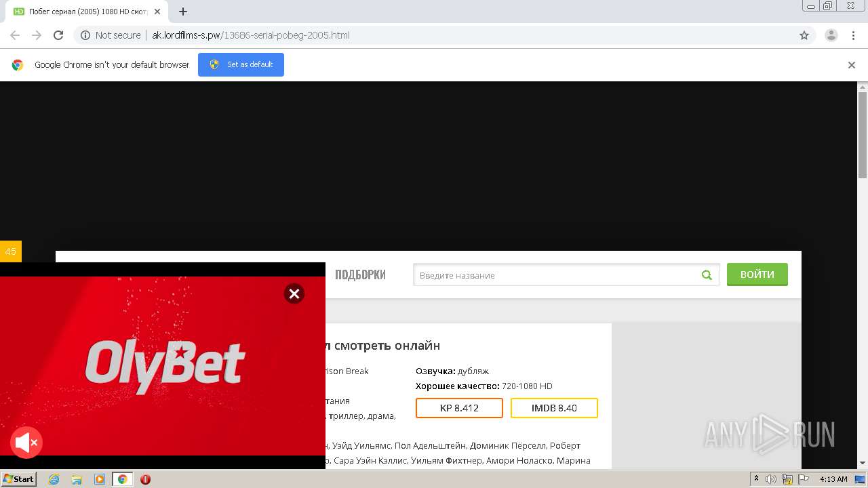Open the Windows Start menu

[x=18, y=479]
